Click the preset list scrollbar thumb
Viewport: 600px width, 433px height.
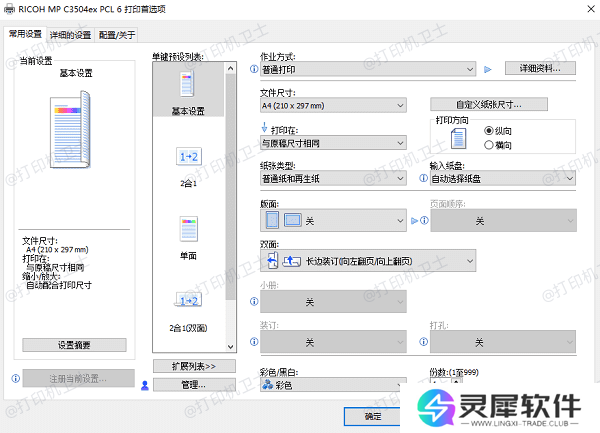pyautogui.click(x=230, y=187)
